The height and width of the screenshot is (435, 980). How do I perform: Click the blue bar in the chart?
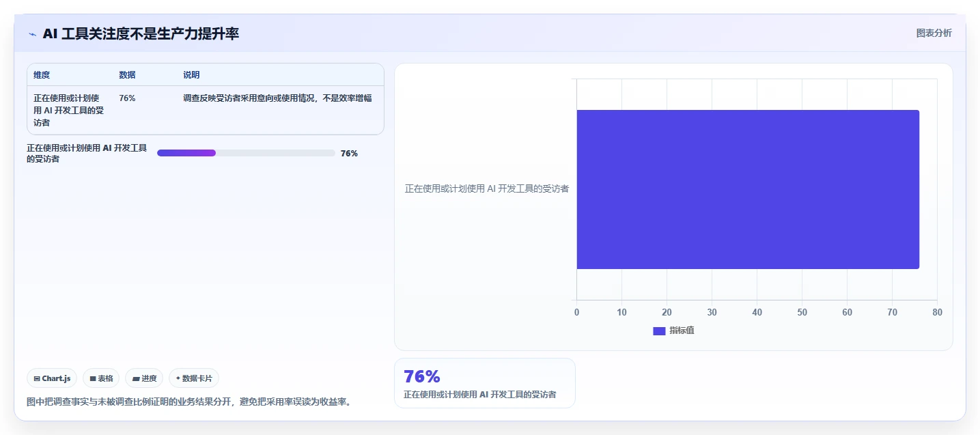[x=748, y=189]
